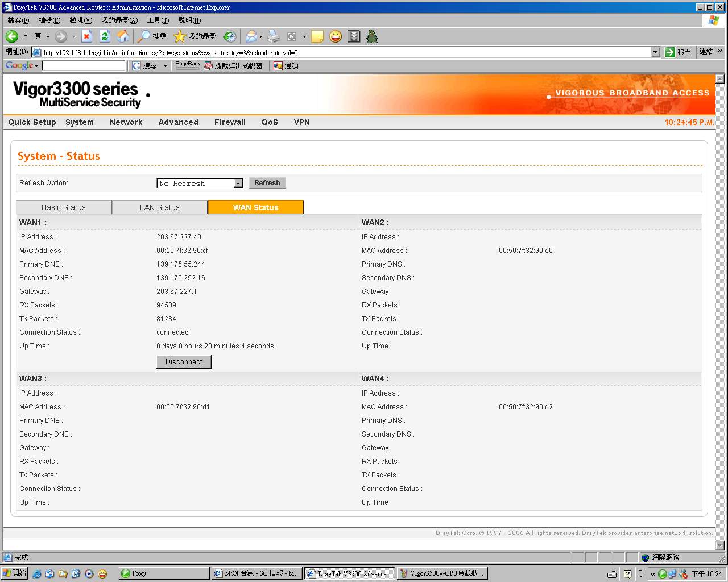
Task: Click the Home icon in toolbar
Action: (123, 36)
